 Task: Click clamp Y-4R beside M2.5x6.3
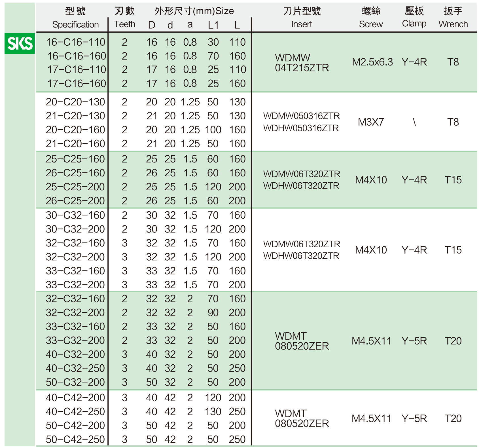point(414,62)
